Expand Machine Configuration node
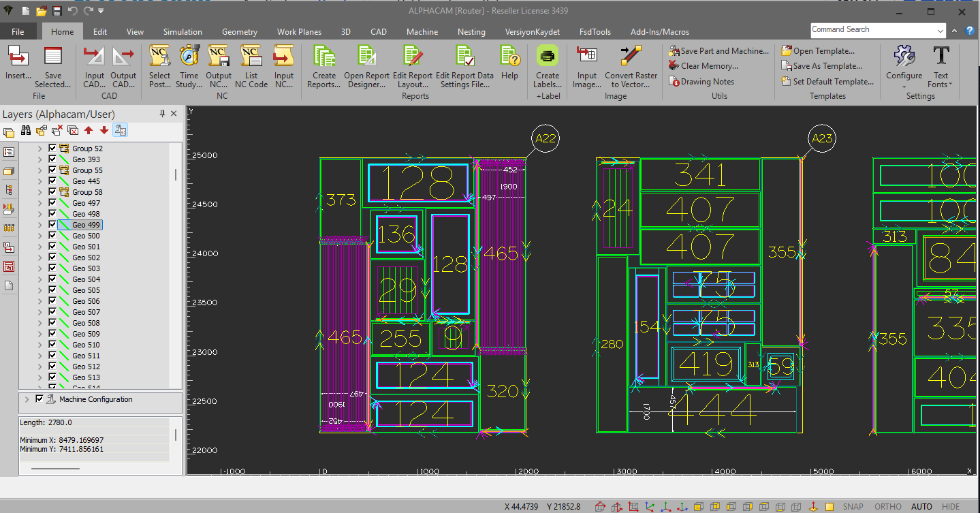 point(27,399)
